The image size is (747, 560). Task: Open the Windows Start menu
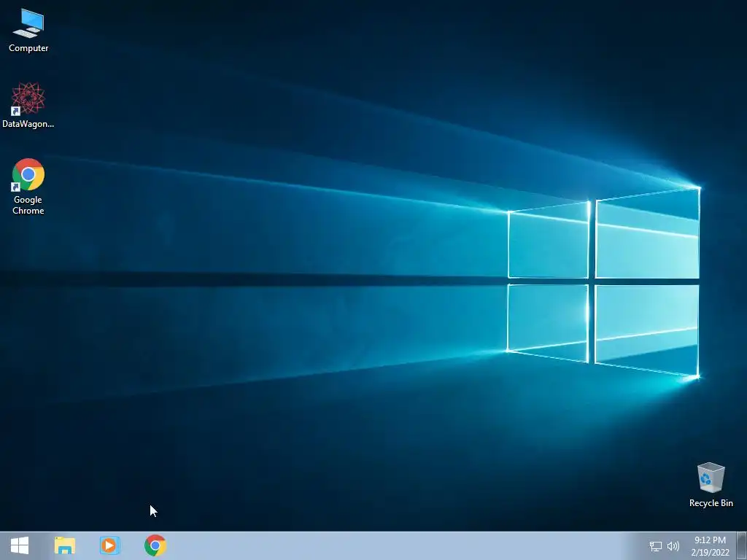pos(20,545)
